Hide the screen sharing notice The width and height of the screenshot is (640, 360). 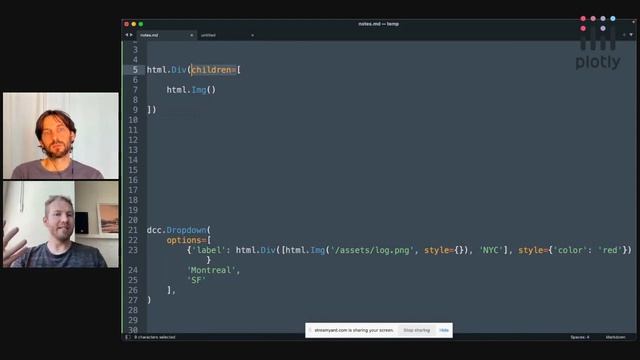click(x=444, y=330)
